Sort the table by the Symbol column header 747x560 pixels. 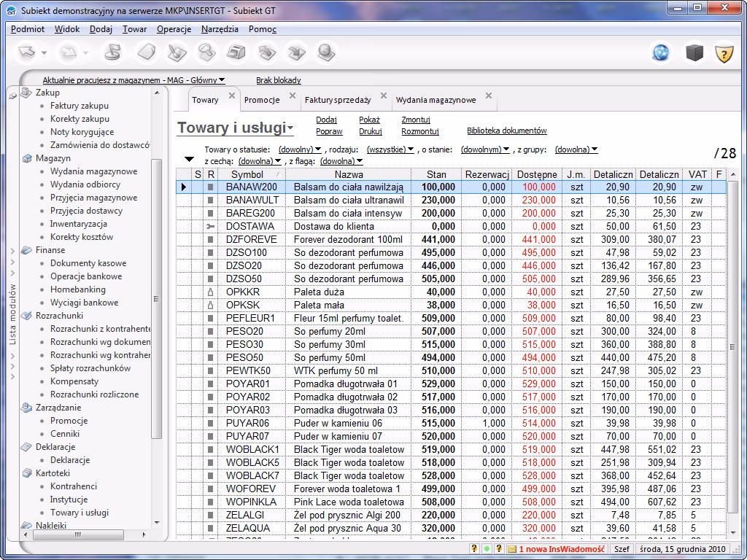[x=247, y=175]
